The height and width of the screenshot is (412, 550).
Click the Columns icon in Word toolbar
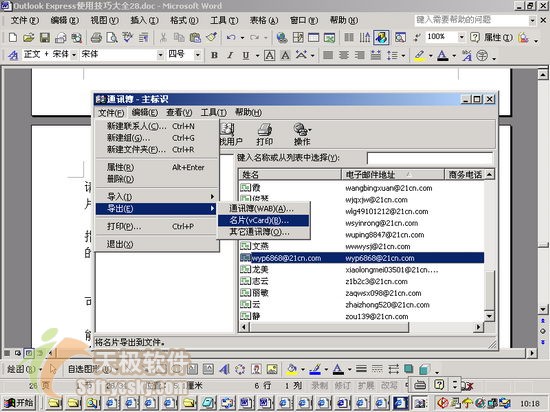tap(349, 37)
